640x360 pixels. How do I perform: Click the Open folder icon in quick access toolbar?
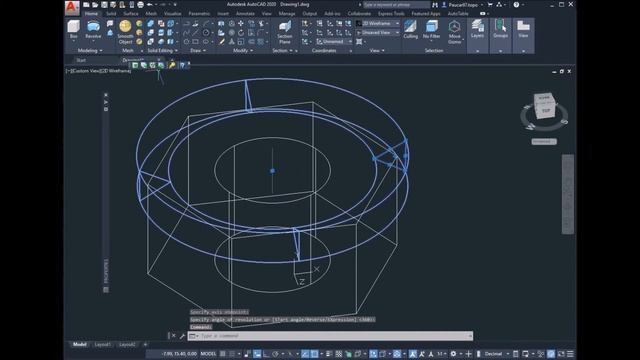(95, 4)
